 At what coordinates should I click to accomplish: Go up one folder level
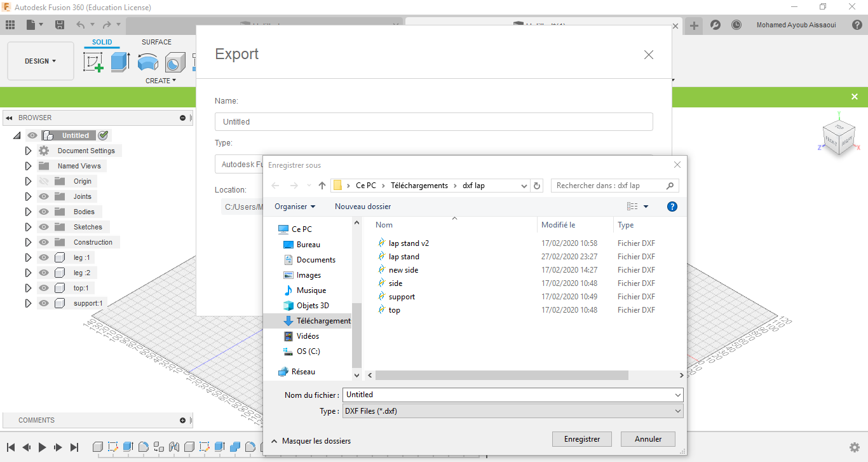[322, 186]
